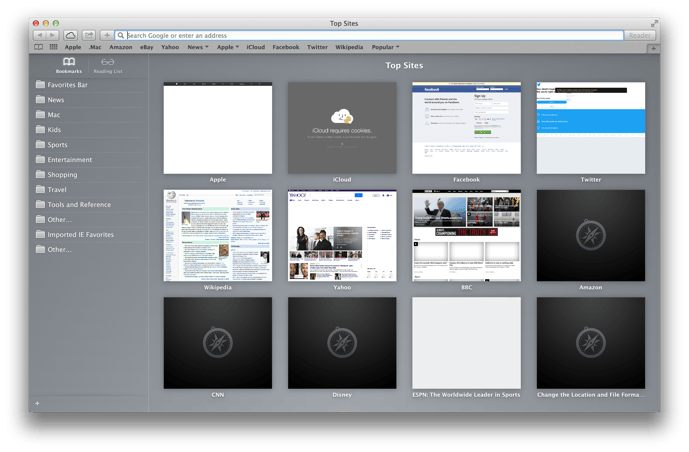This screenshot has width=689, height=452.
Task: Open the eBay bookmark in favorites bar
Action: [147, 47]
